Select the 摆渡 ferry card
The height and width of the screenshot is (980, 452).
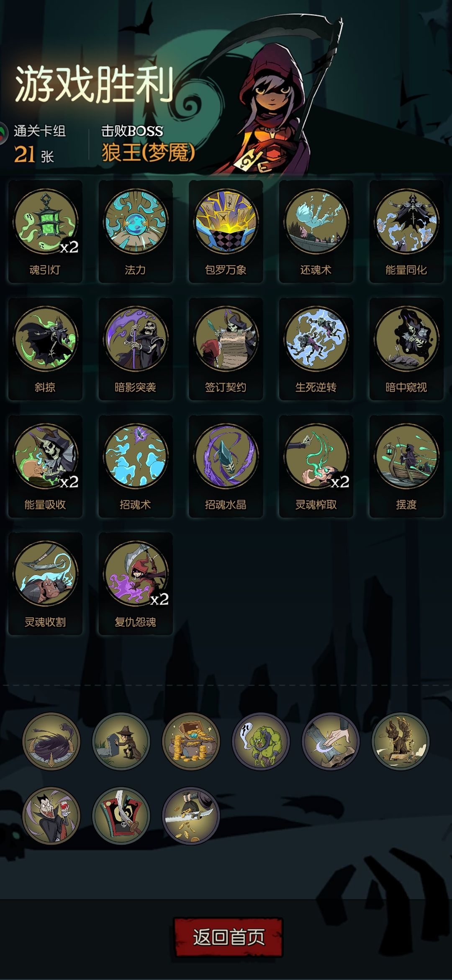tap(406, 466)
